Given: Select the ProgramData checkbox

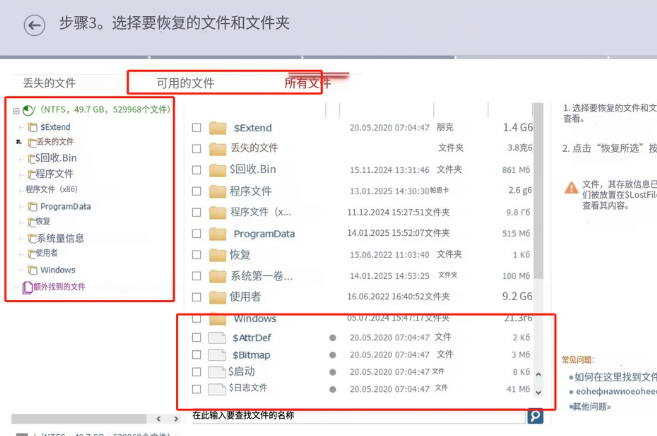Looking at the screenshot, I should [x=197, y=233].
